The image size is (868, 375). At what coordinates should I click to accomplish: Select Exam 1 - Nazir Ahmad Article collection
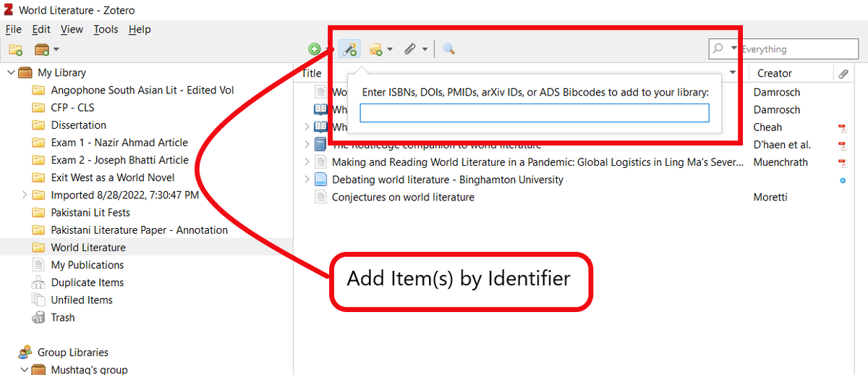119,143
